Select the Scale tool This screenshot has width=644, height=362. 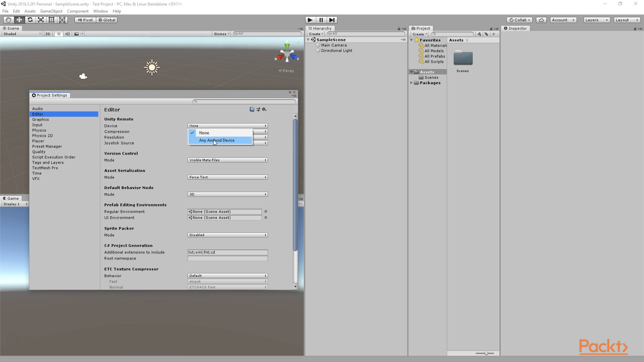(41, 20)
